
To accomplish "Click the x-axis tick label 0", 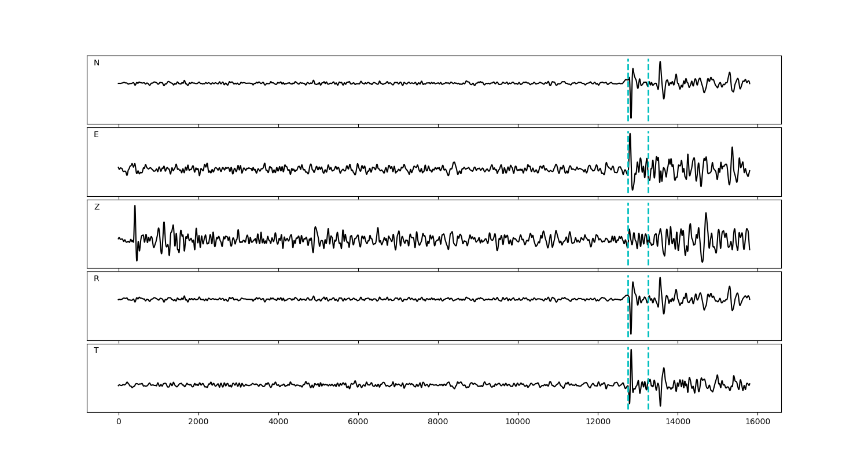I will tap(119, 422).
